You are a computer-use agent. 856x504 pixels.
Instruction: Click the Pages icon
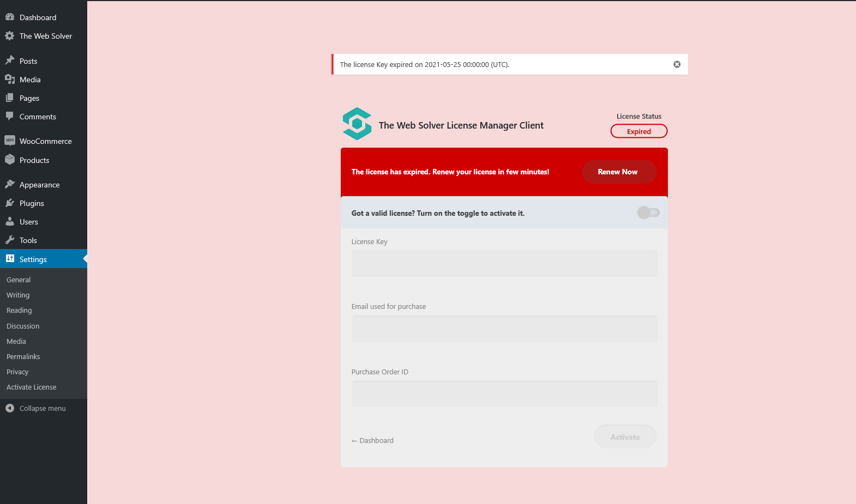point(10,98)
